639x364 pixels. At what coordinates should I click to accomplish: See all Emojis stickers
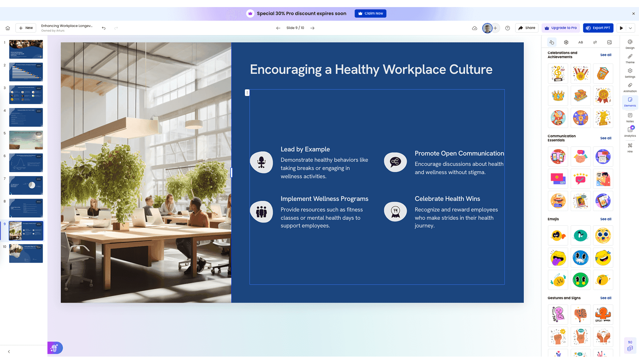point(606,219)
